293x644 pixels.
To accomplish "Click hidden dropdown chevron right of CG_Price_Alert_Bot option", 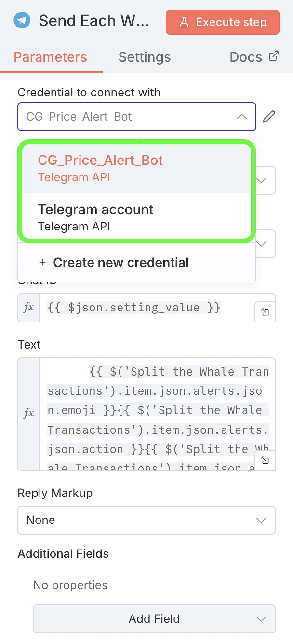I will (x=262, y=180).
